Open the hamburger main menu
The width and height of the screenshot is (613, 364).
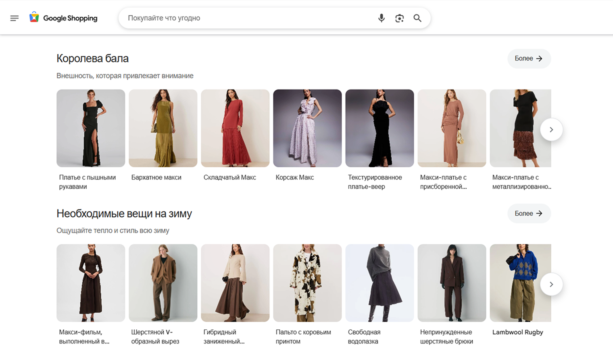pos(15,18)
